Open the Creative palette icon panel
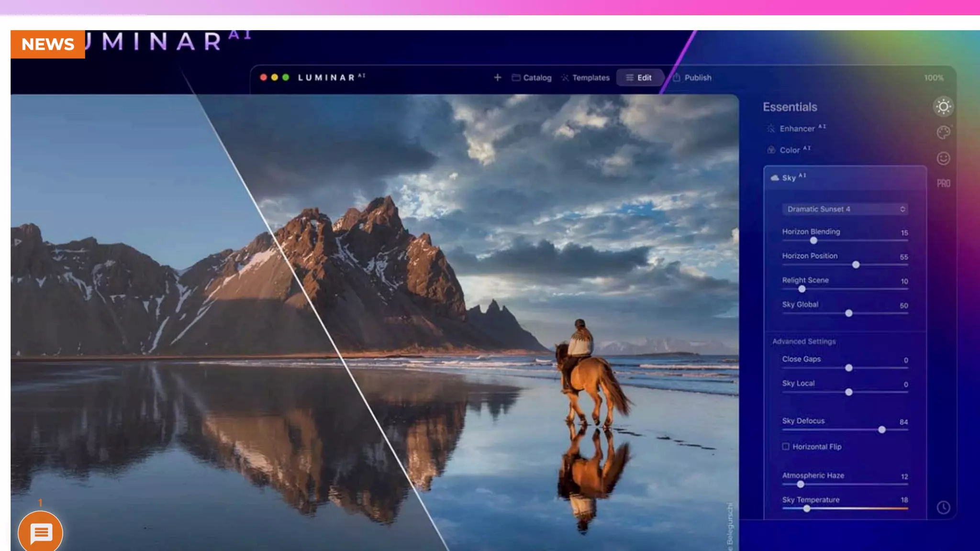 [943, 132]
